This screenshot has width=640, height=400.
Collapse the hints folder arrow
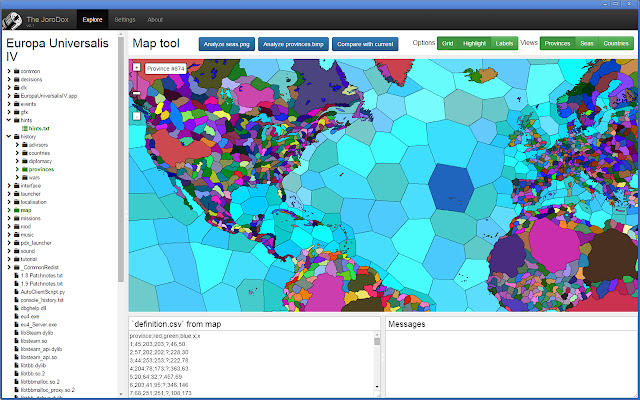(9, 120)
